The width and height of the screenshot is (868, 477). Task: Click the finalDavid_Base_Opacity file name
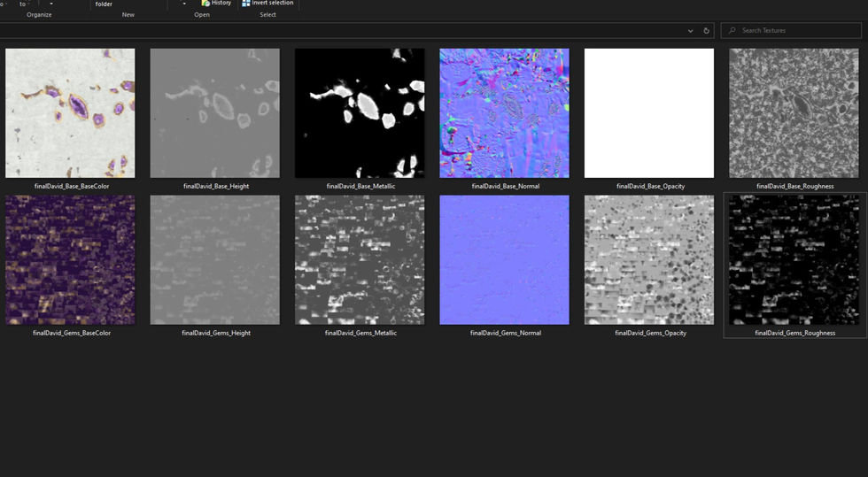point(650,187)
